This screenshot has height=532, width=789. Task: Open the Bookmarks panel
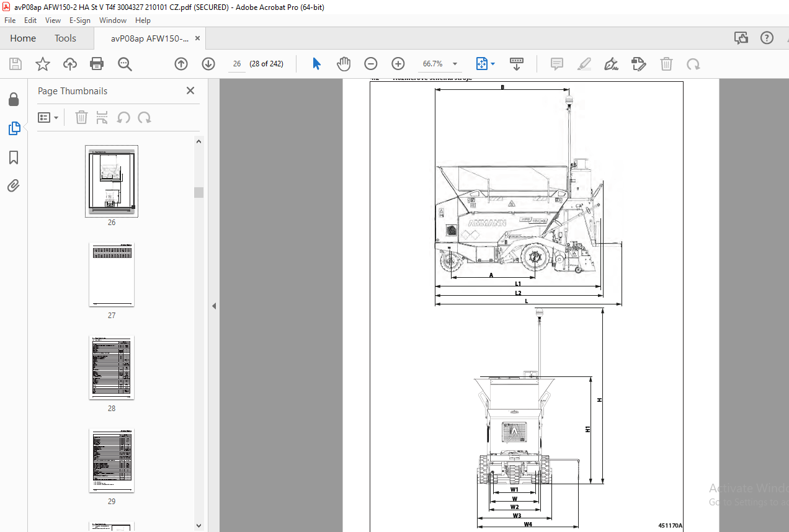(14, 157)
